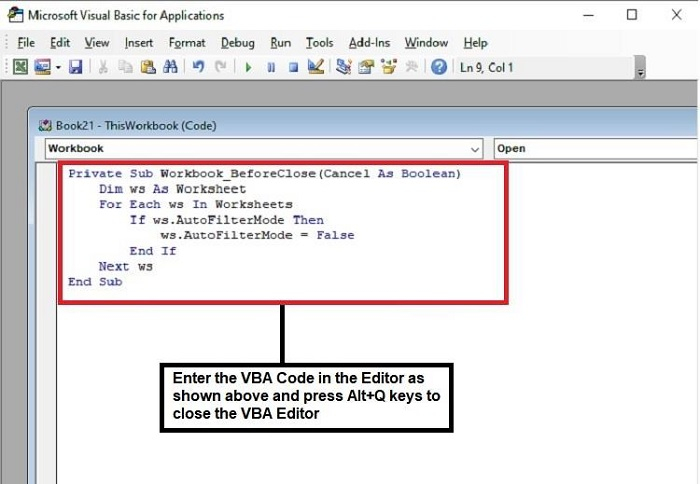The height and width of the screenshot is (484, 700).
Task: Open the Insert menu
Action: click(x=139, y=43)
